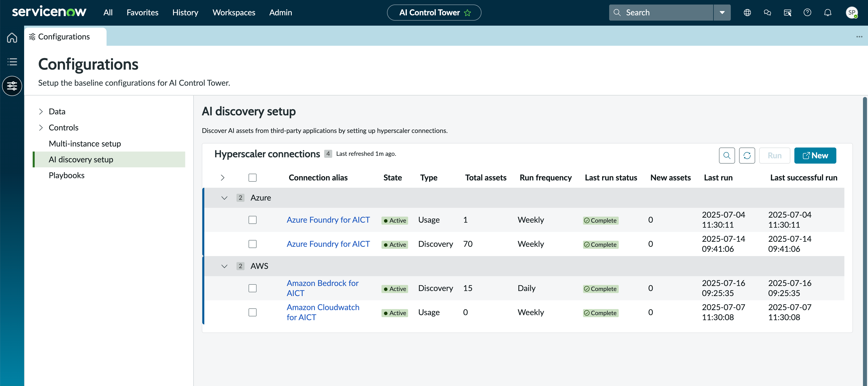Image resolution: width=868 pixels, height=386 pixels.
Task: Click the global Search field
Action: 661,13
